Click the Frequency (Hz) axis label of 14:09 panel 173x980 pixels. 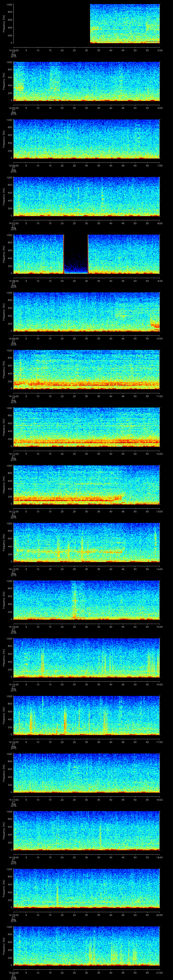pyautogui.click(x=4, y=312)
